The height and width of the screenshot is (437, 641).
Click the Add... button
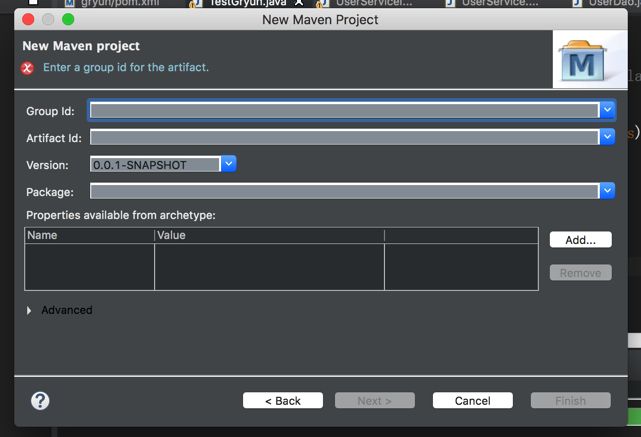pyautogui.click(x=580, y=240)
